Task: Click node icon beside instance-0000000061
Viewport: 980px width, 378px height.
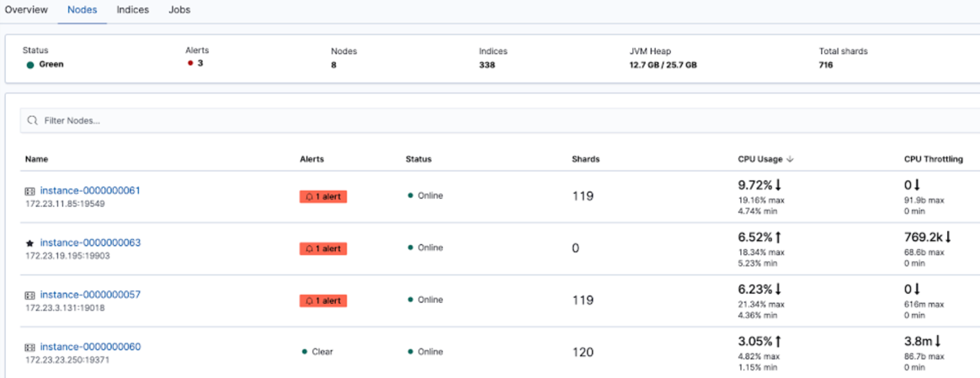Action: click(30, 191)
